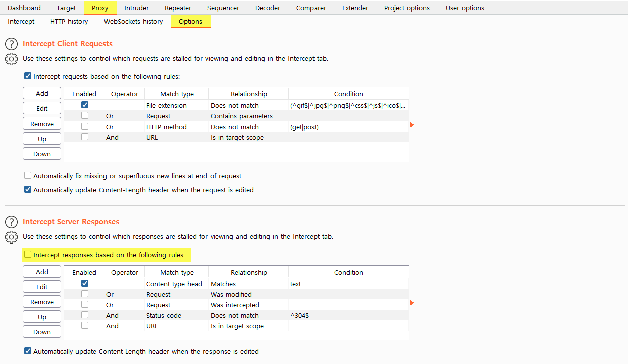
Task: Switch to the Target tab
Action: tap(66, 8)
